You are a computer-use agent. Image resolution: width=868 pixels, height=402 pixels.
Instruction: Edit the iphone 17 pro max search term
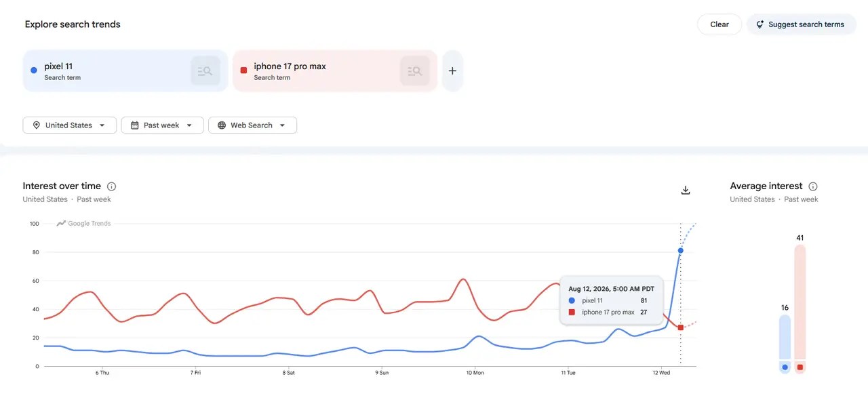290,66
